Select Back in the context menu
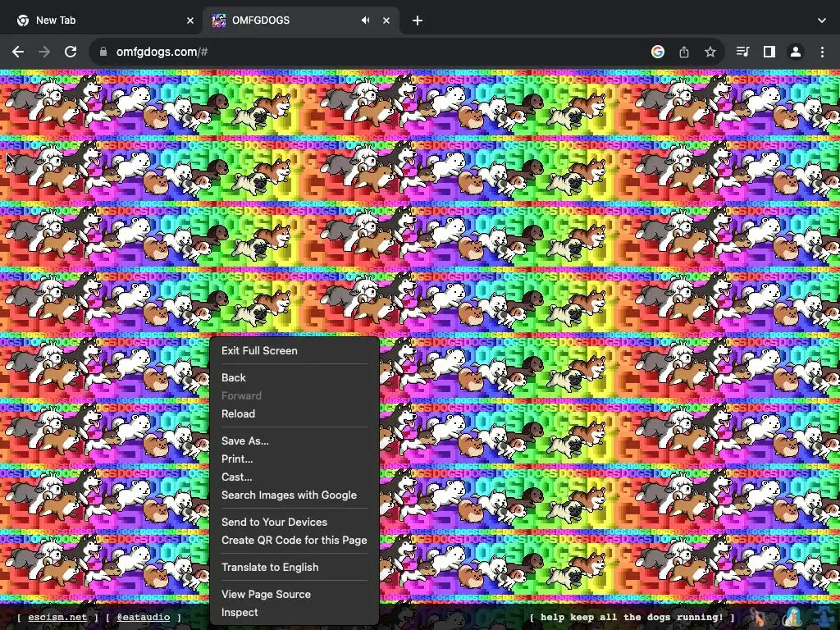Viewport: 840px width, 630px height. pyautogui.click(x=294, y=377)
